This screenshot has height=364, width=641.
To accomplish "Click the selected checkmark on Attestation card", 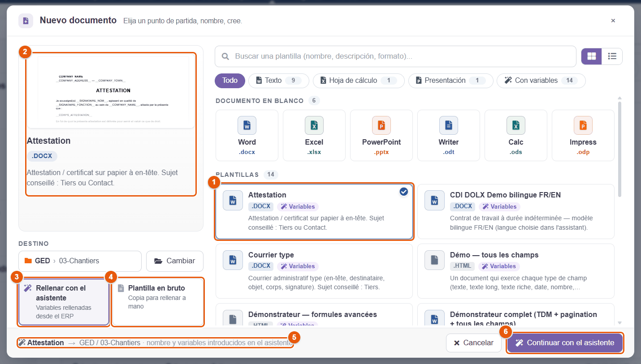I will [x=403, y=192].
